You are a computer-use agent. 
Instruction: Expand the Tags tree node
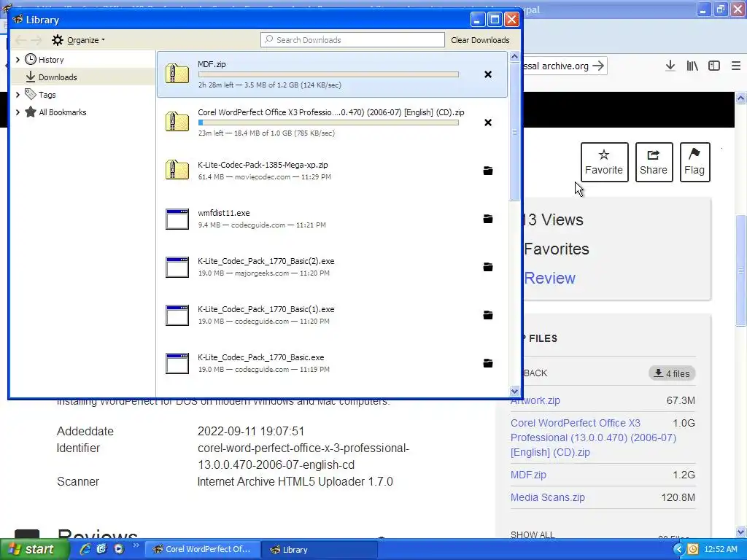[x=18, y=95]
